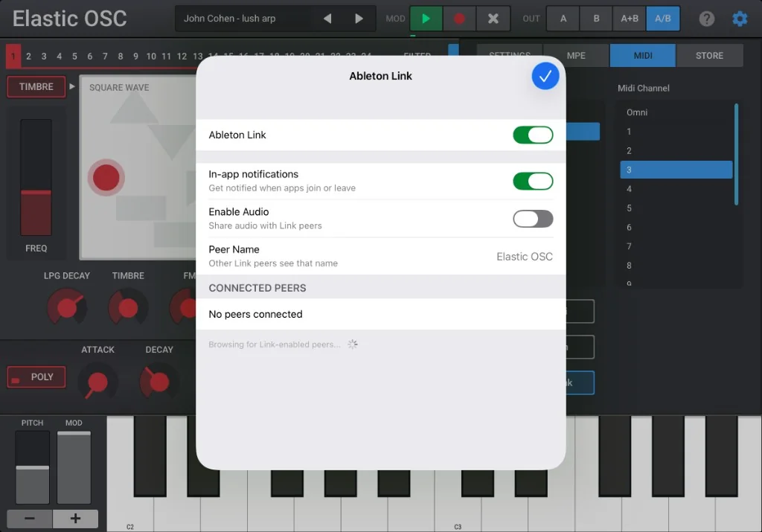Start modulation playback with green play button
This screenshot has height=532, width=762.
[426, 19]
